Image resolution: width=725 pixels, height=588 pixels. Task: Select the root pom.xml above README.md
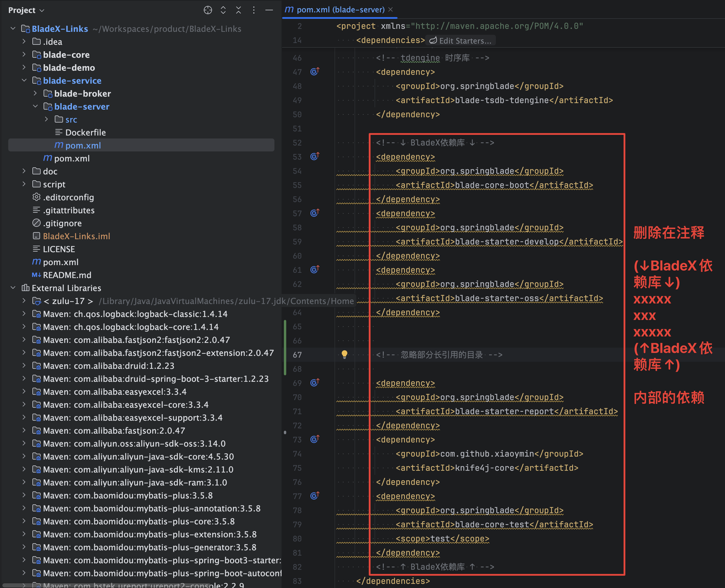point(61,262)
